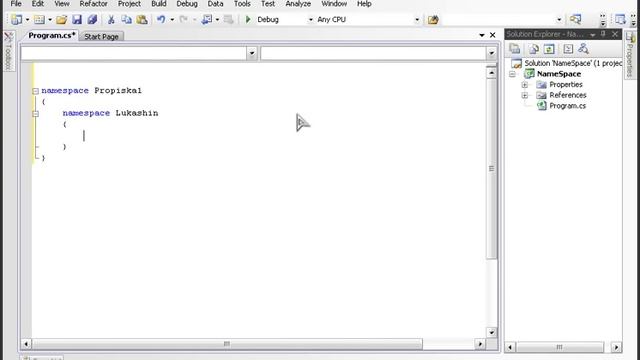
Task: Click the icon right of the Find box
Action: [576, 19]
